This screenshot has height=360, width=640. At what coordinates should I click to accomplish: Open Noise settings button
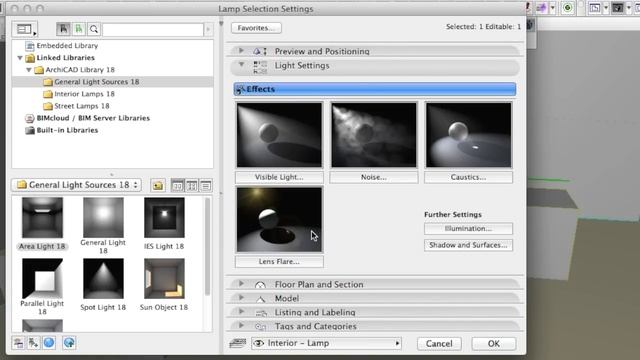374,177
